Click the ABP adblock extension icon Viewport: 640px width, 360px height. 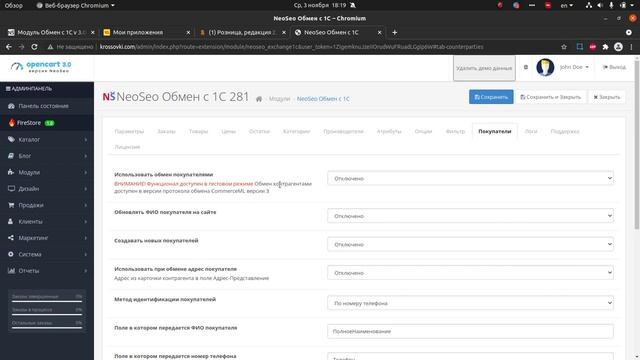coord(593,47)
